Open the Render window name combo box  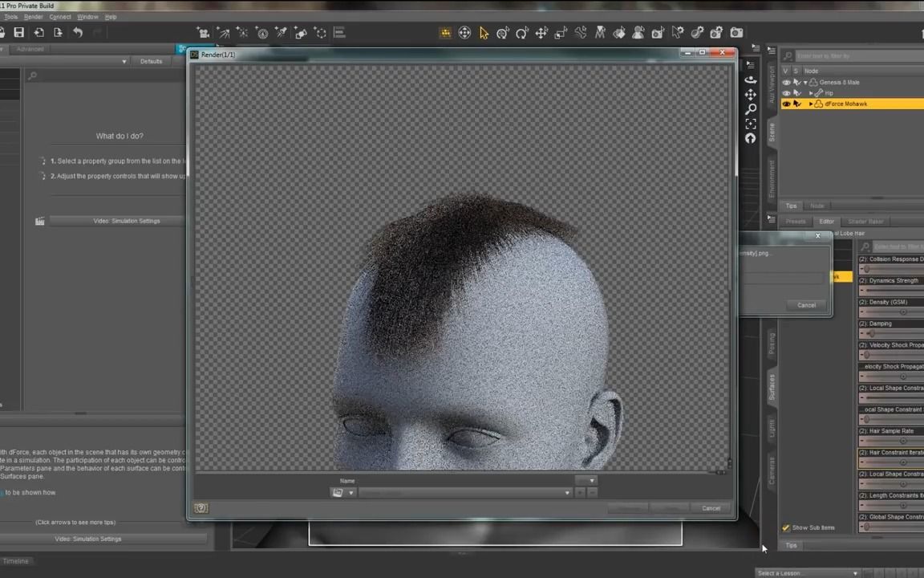465,492
